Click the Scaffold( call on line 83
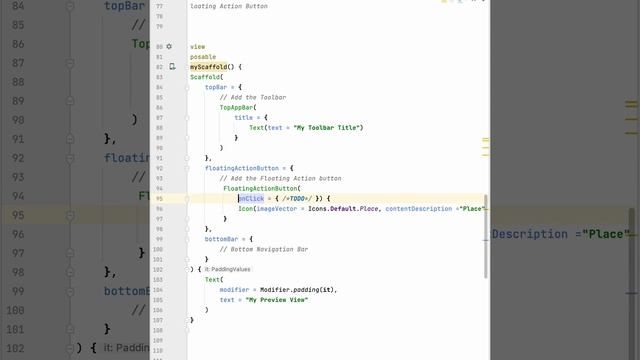This screenshot has height=360, width=640. [x=207, y=77]
